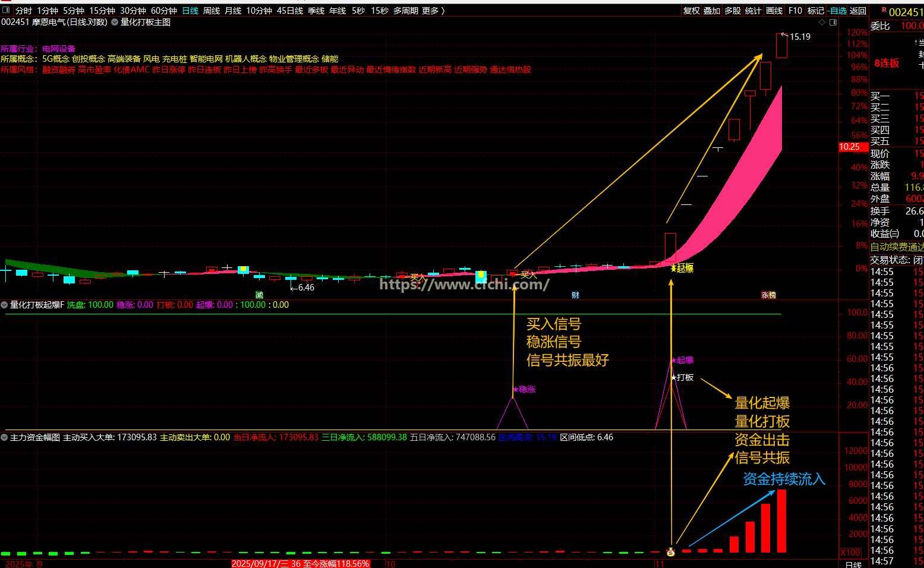Click the X100 scale label on the fund chart
This screenshot has width=924, height=568.
(850, 553)
